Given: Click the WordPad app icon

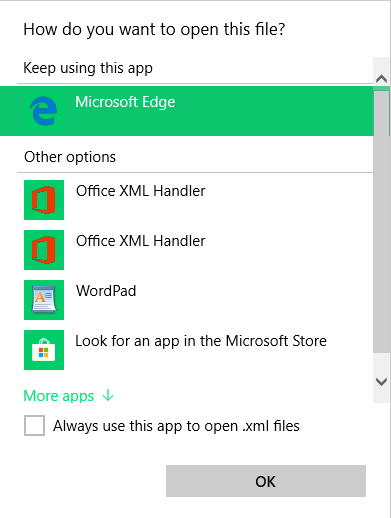Looking at the screenshot, I should point(44,300).
